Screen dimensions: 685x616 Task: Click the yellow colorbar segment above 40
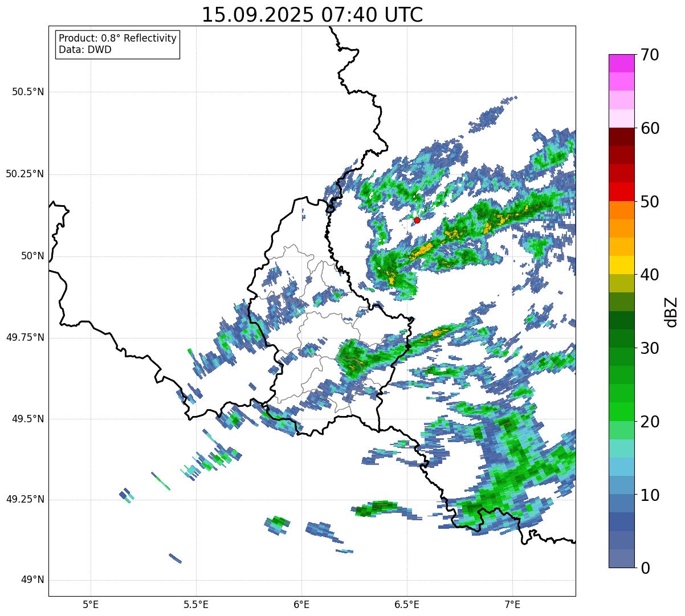pyautogui.click(x=621, y=266)
